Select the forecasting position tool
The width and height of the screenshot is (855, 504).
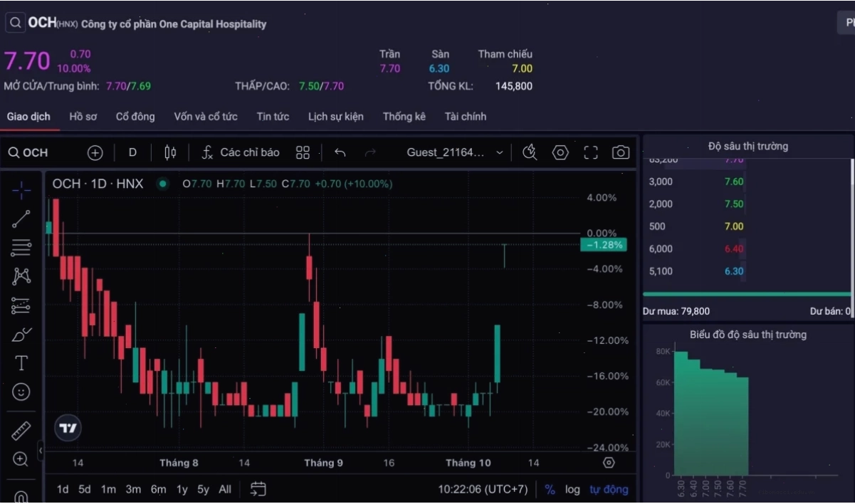tap(21, 305)
